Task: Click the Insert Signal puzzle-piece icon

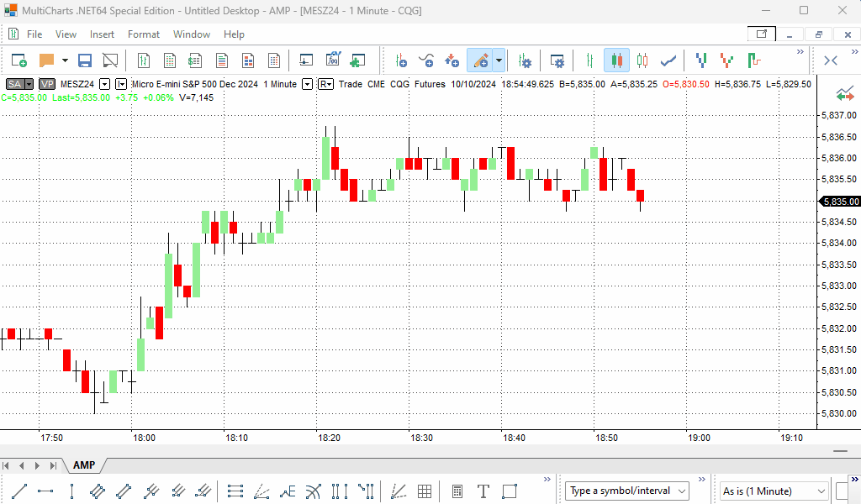Action: click(x=357, y=60)
